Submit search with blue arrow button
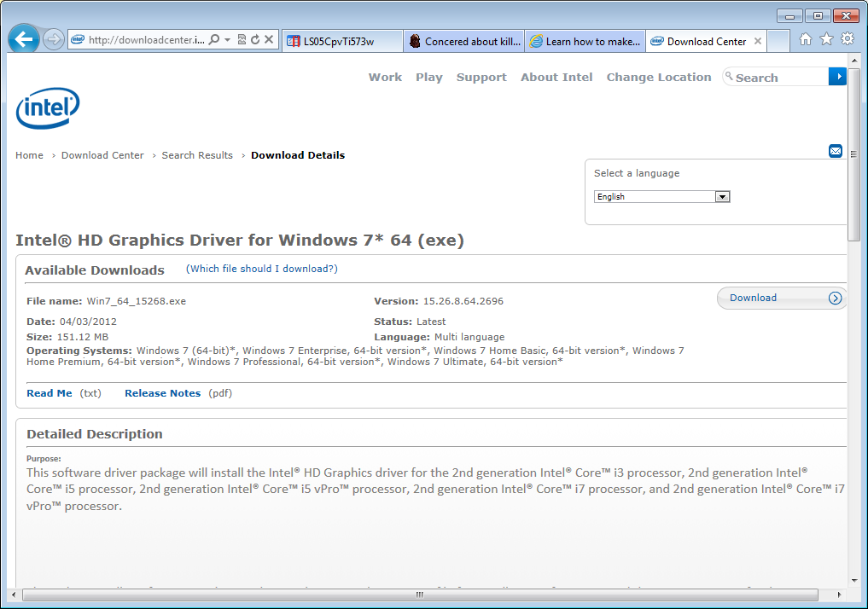This screenshot has width=868, height=609. point(837,77)
